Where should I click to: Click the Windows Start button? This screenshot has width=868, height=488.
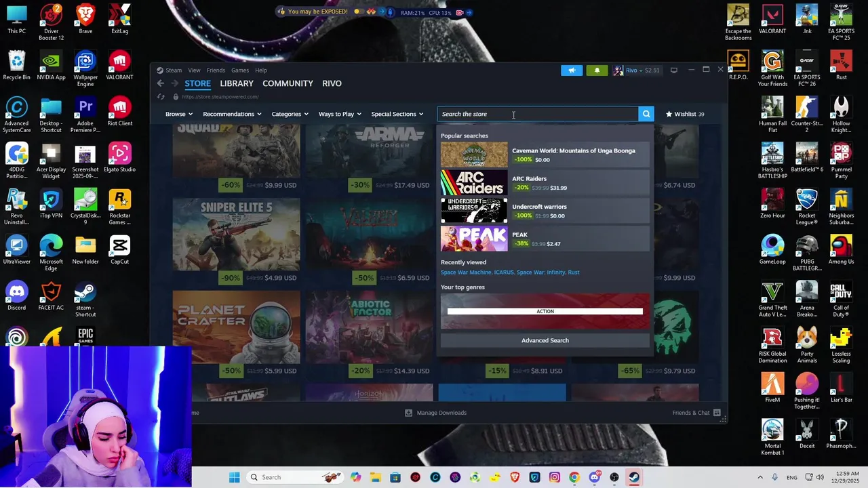point(234,477)
